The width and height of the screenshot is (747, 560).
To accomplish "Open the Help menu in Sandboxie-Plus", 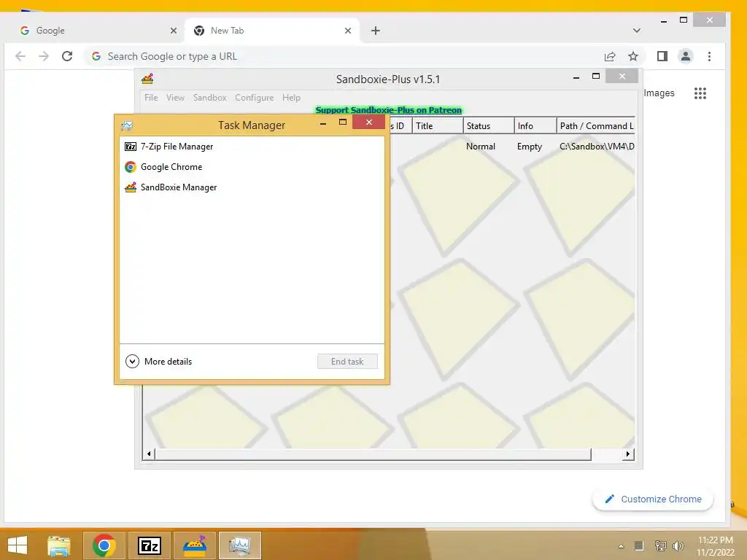I will point(291,98).
